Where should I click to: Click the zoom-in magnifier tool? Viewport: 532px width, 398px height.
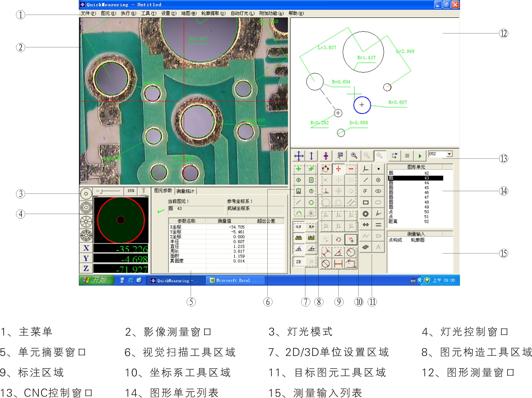pyautogui.click(x=354, y=156)
